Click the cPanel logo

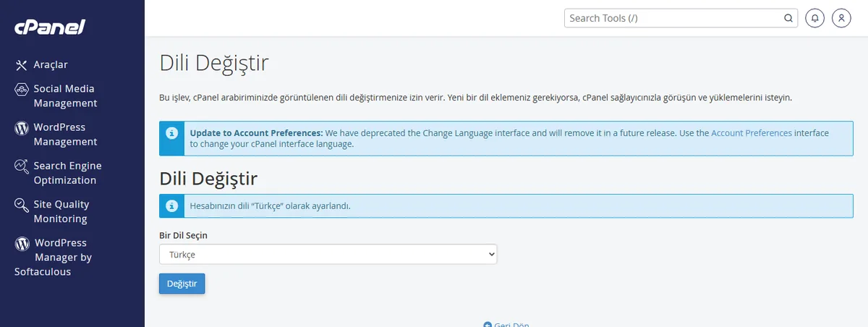(x=50, y=27)
